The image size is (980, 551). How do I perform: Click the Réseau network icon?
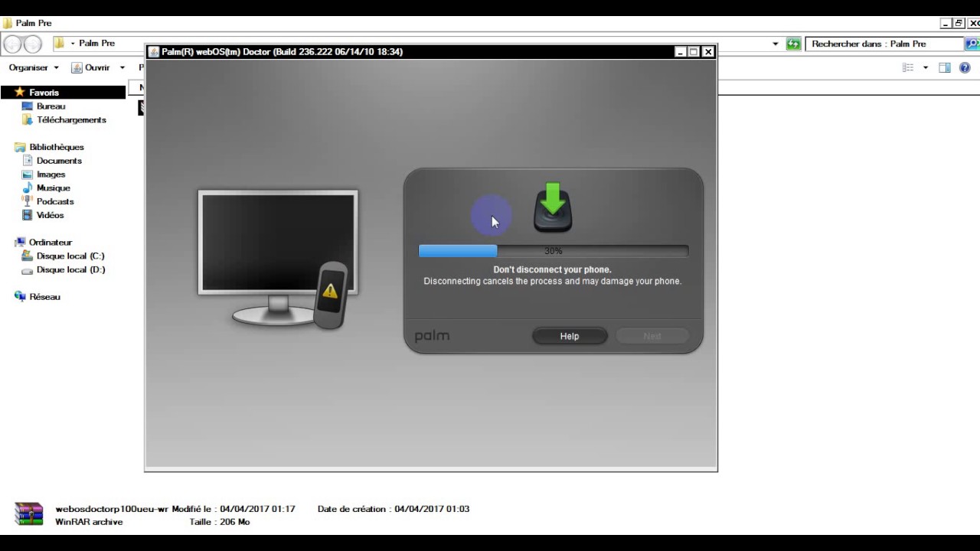pos(20,297)
